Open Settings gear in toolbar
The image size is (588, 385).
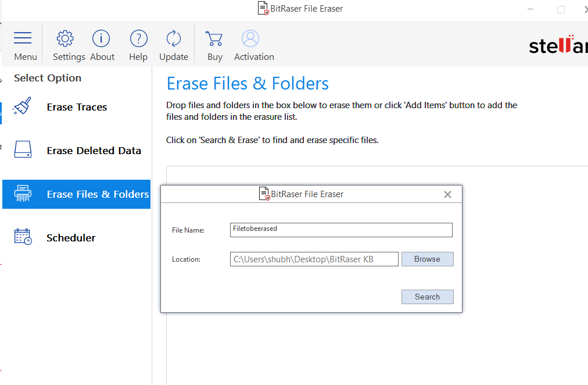[x=65, y=38]
